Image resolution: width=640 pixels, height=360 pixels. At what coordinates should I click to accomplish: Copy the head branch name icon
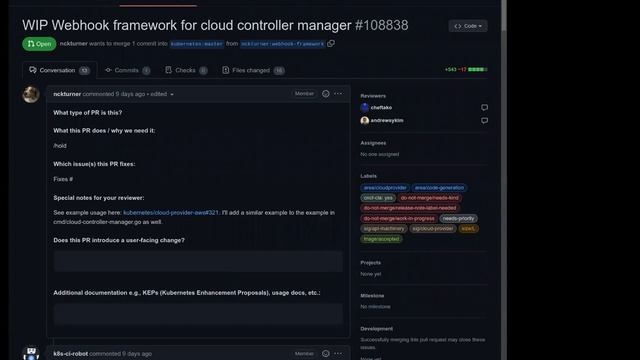(331, 43)
